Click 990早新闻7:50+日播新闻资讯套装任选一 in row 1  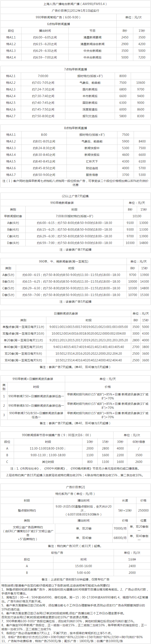pyautogui.click(x=36, y=396)
